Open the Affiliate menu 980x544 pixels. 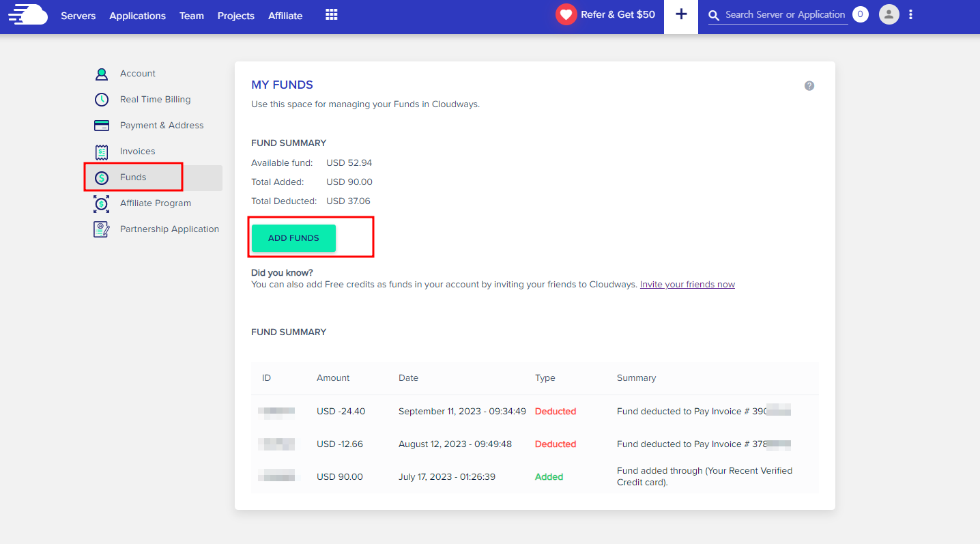coord(285,16)
